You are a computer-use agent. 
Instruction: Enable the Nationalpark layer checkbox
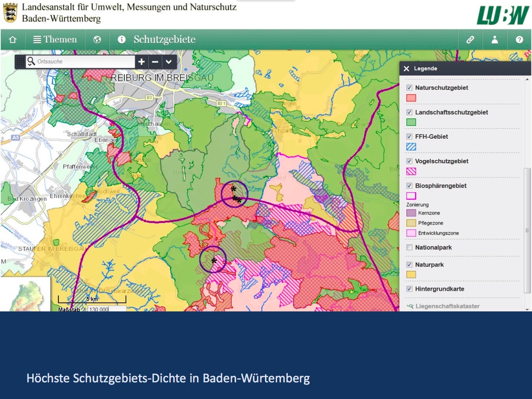pyautogui.click(x=409, y=248)
